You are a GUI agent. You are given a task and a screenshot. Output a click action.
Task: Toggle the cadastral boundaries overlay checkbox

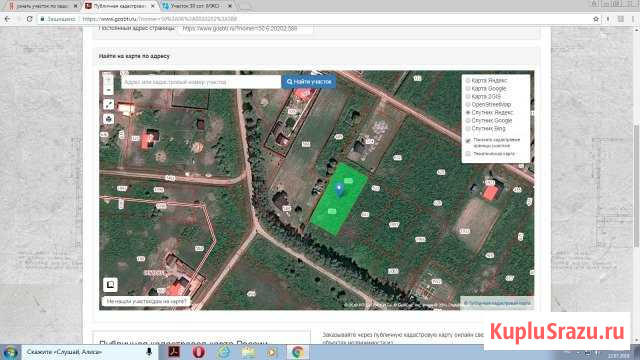click(x=468, y=140)
